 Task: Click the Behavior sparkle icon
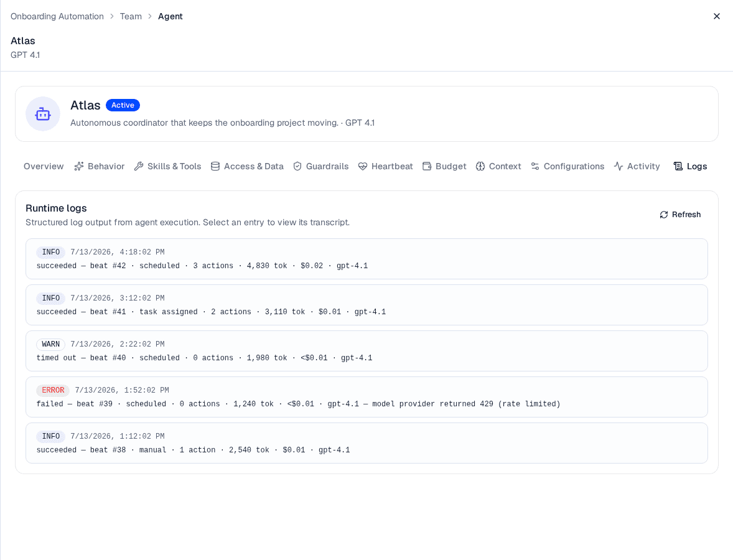pyautogui.click(x=79, y=166)
